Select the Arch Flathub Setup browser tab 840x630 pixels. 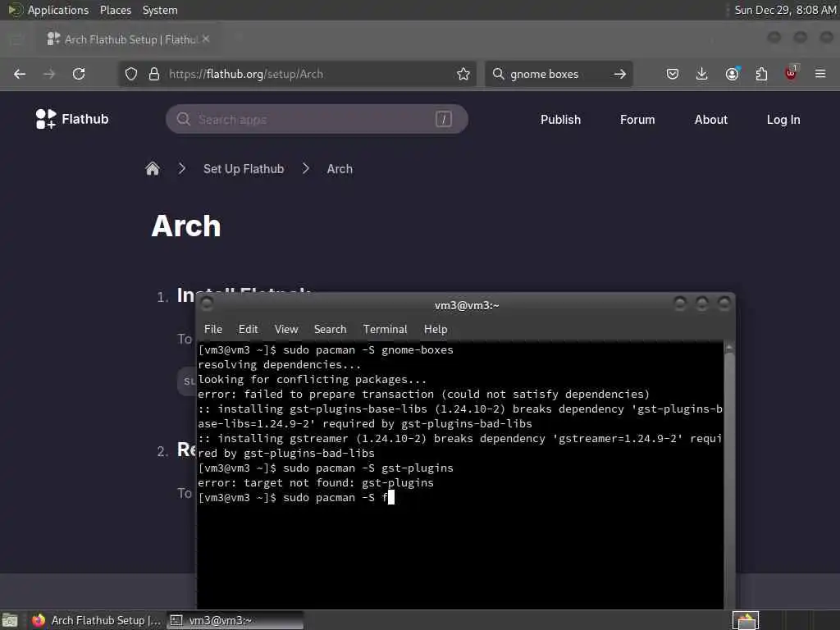coord(129,39)
